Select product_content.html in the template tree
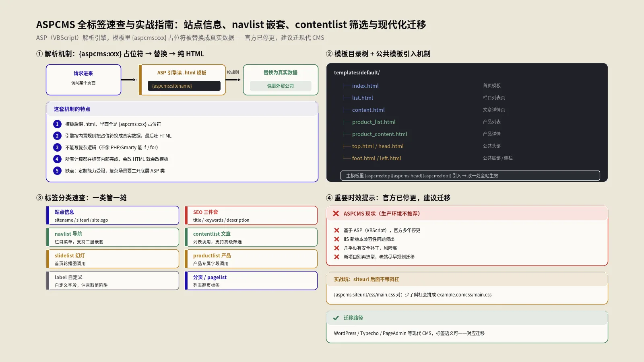 (x=380, y=134)
